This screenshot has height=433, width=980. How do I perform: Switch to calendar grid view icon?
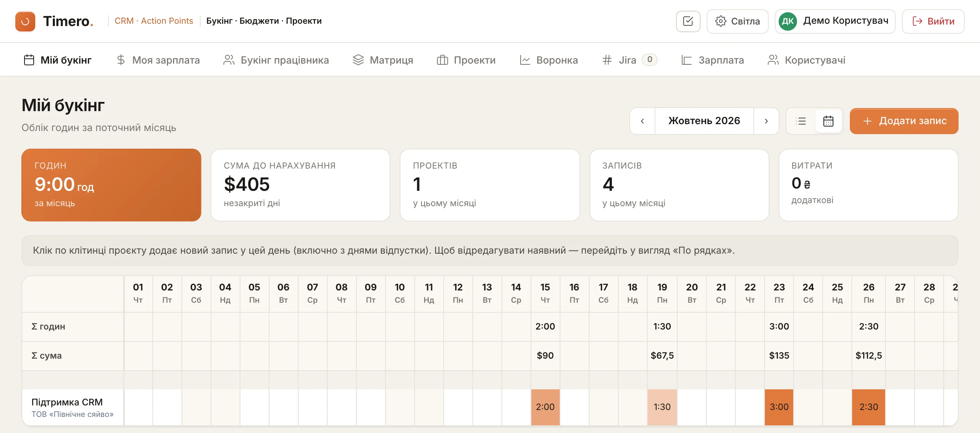828,121
